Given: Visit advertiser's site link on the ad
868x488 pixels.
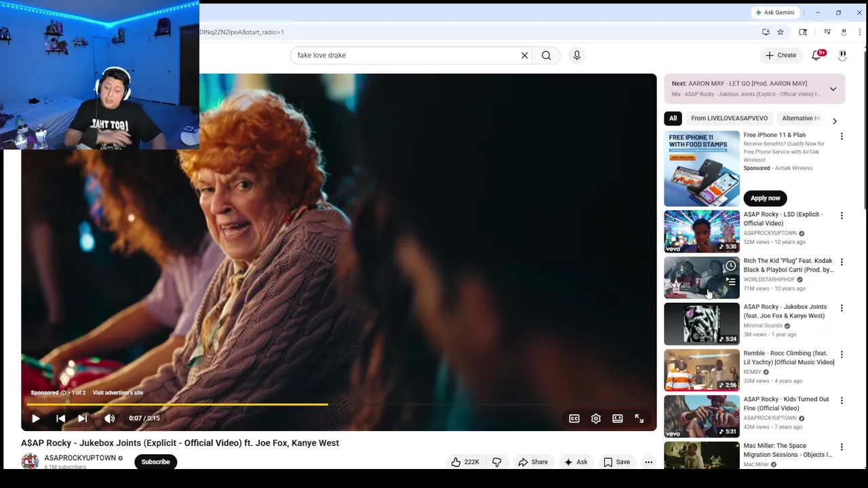Looking at the screenshot, I should pyautogui.click(x=117, y=392).
